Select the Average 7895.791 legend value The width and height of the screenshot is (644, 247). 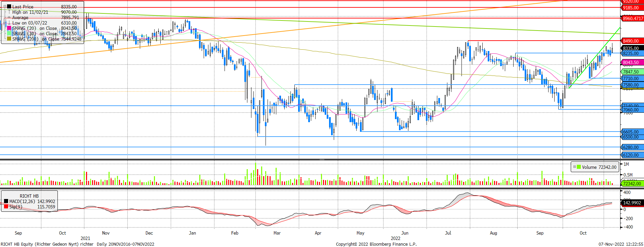(70, 17)
